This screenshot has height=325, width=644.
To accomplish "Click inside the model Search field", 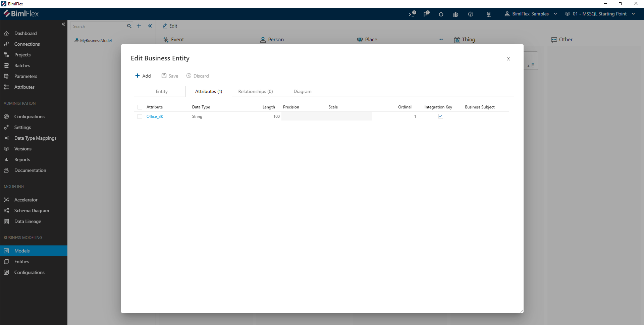I will point(97,26).
